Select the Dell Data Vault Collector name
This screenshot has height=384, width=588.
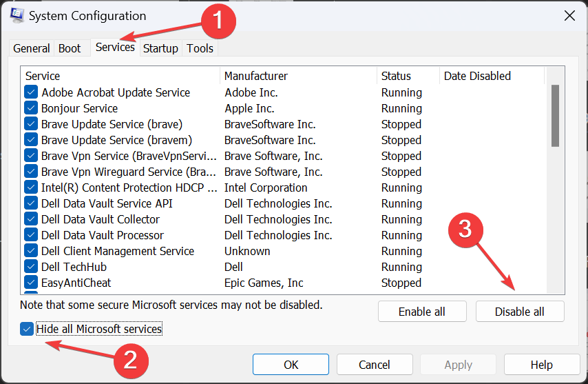pyautogui.click(x=101, y=219)
